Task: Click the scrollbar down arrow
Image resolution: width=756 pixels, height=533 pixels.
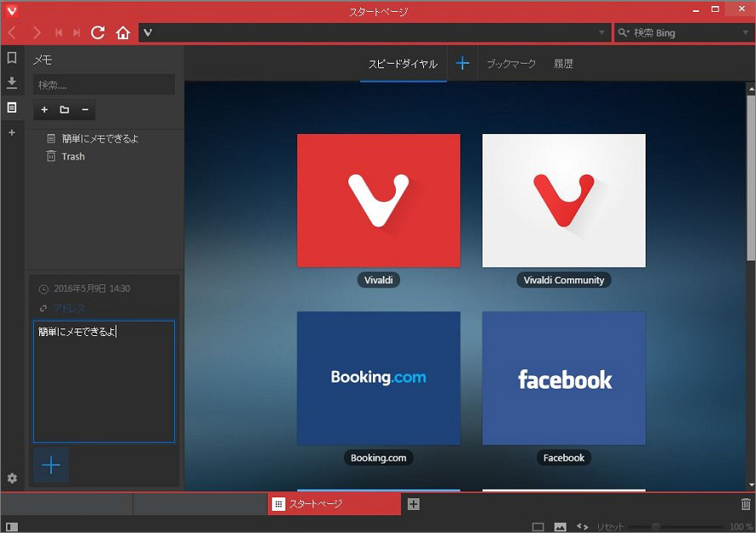Action: tap(751, 485)
